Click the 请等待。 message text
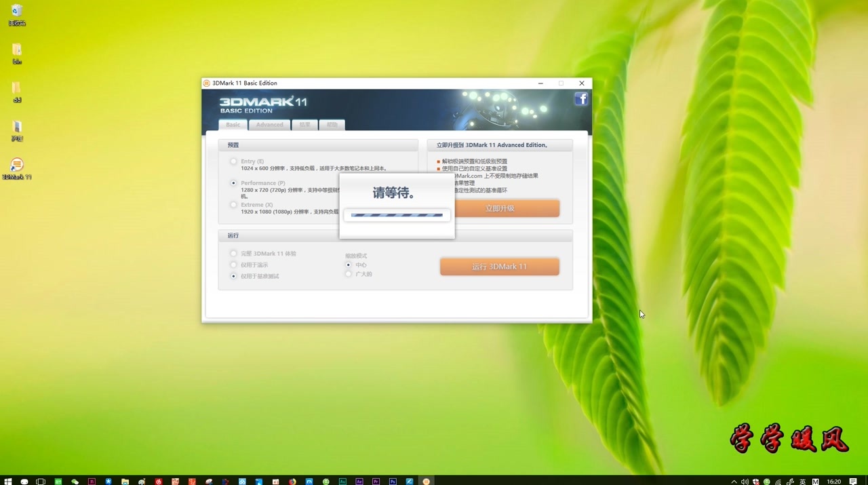This screenshot has height=485, width=868. pyautogui.click(x=395, y=193)
